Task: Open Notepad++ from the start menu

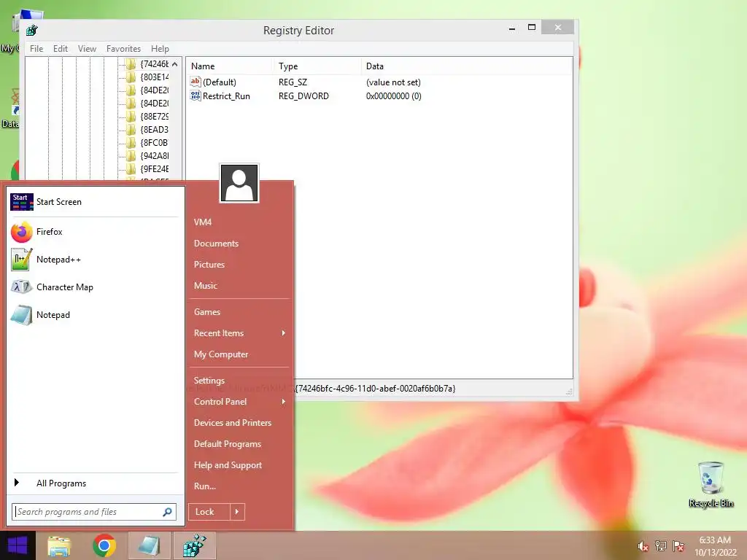Action: [x=58, y=260]
